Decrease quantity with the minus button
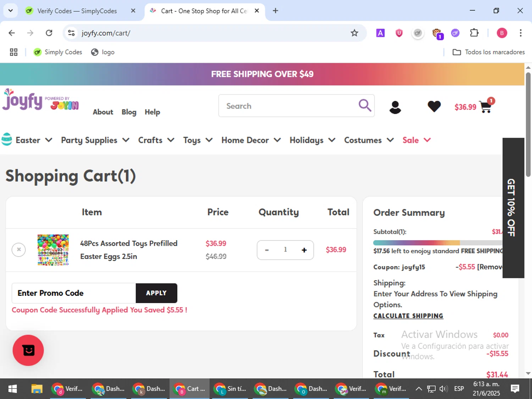532x399 pixels. pyautogui.click(x=267, y=250)
